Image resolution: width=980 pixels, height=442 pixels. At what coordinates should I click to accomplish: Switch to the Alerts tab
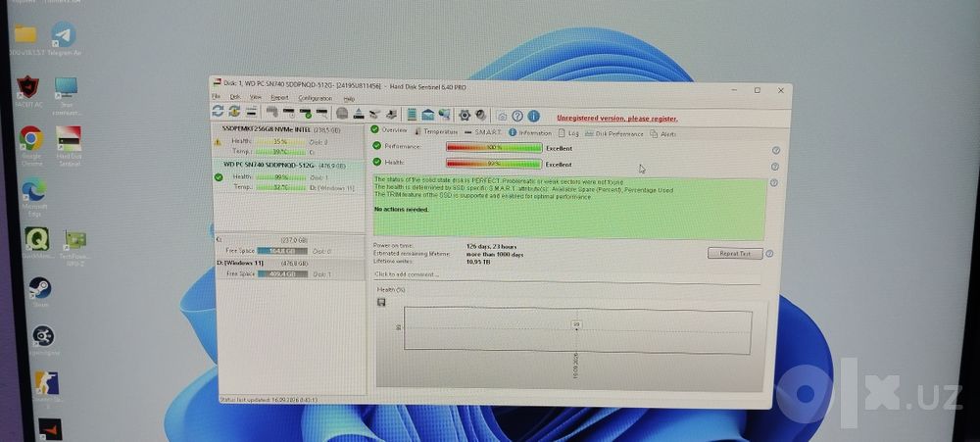coord(662,134)
